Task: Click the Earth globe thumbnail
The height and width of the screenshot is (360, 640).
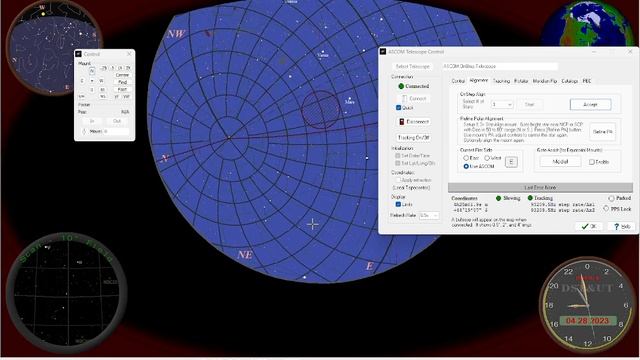Action: [588, 24]
